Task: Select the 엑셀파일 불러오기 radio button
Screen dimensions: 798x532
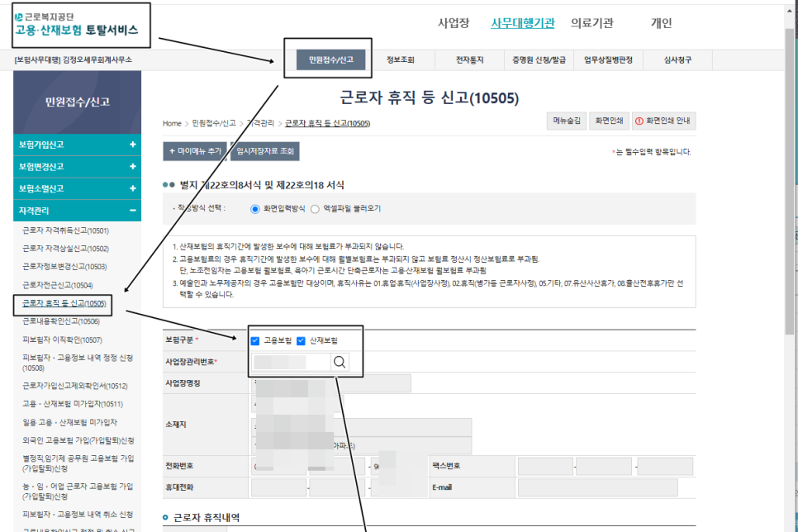Action: point(314,208)
